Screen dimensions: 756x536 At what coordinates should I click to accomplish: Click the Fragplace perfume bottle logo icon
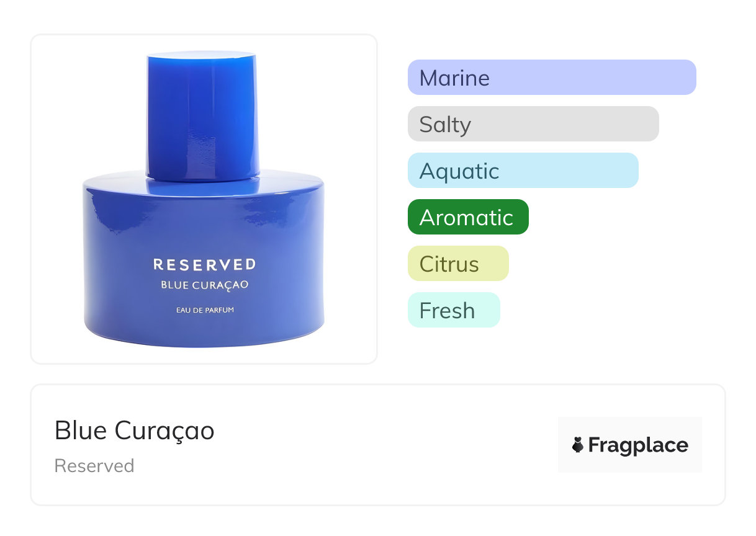(x=578, y=445)
